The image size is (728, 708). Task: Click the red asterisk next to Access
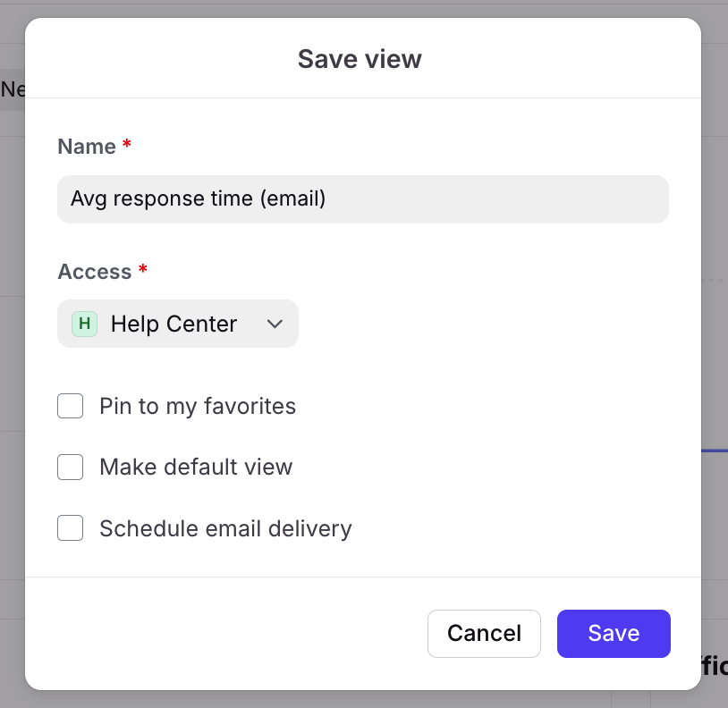point(143,269)
